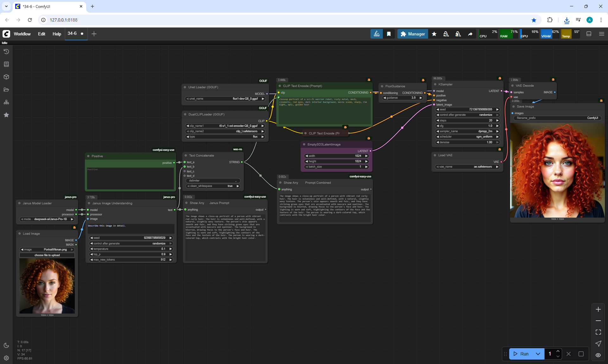Click the Manager button
Screen dimensions: 608x364
click(413, 34)
